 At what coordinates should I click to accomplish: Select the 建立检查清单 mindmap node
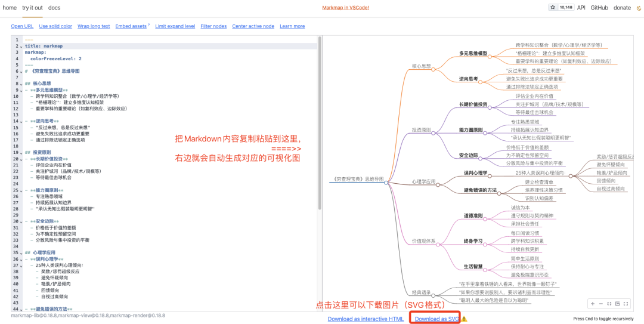click(539, 181)
